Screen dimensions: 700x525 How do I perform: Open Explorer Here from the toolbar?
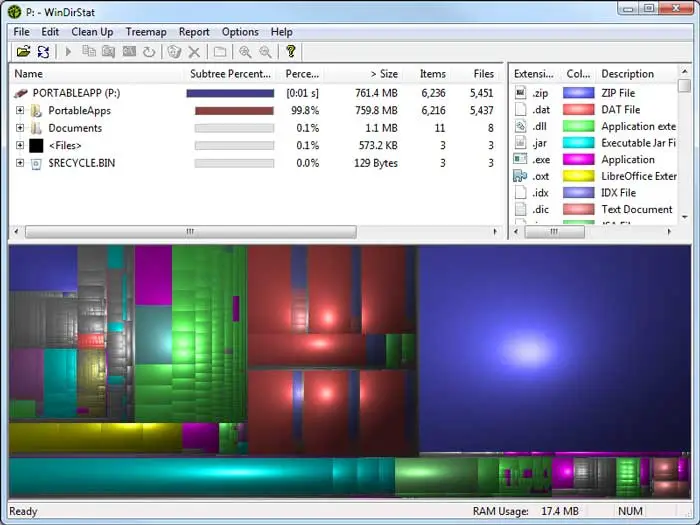pos(109,52)
